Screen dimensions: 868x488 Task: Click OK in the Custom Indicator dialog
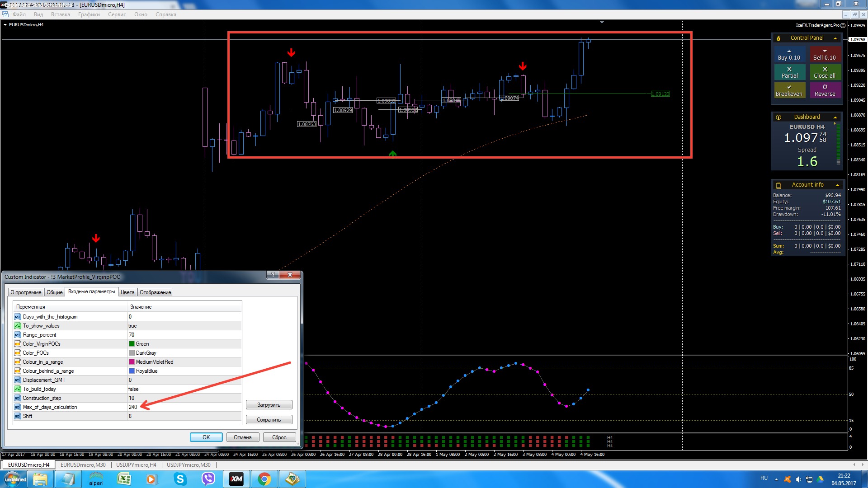pyautogui.click(x=206, y=437)
